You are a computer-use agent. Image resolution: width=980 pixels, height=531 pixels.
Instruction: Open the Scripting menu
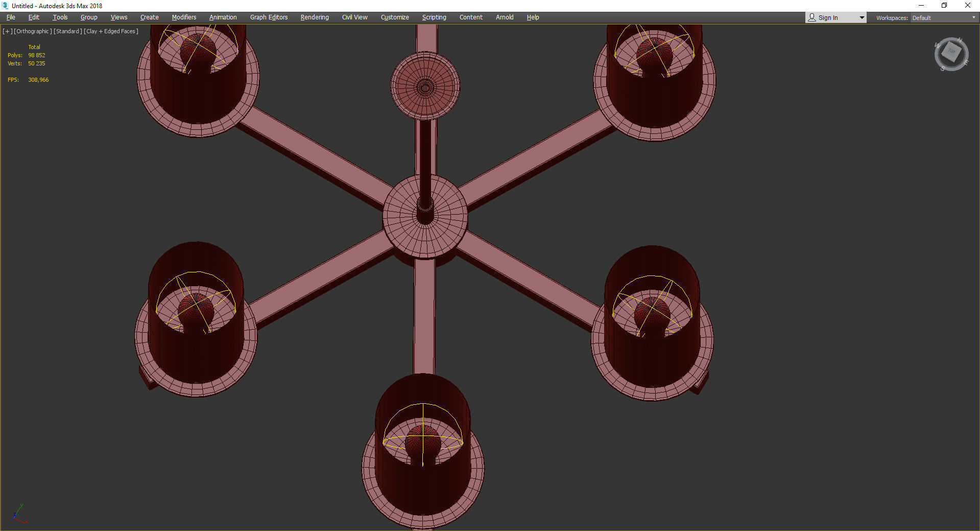pos(434,17)
